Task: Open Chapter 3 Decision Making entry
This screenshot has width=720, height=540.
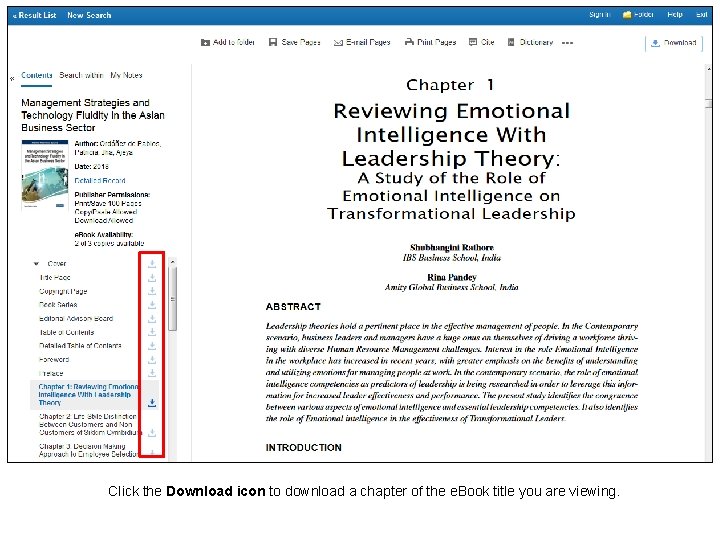Action: point(88,450)
